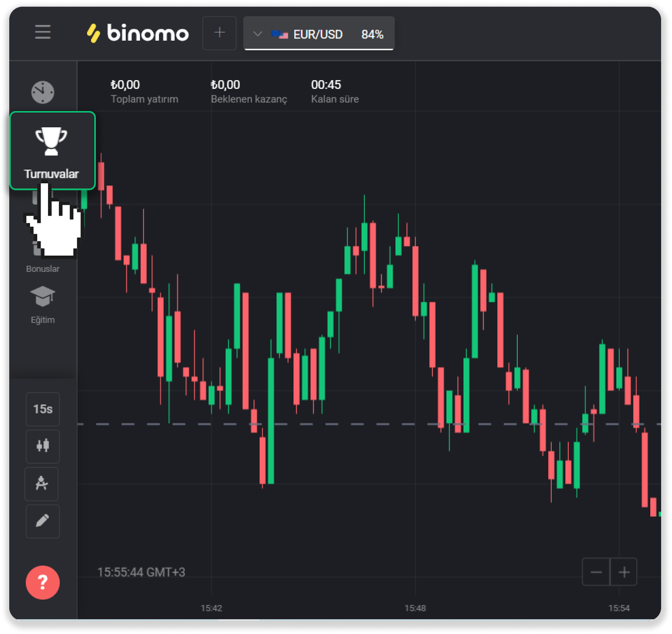Click the Toplam yatırım amount
Image resolution: width=672 pixels, height=634 pixels.
point(125,85)
